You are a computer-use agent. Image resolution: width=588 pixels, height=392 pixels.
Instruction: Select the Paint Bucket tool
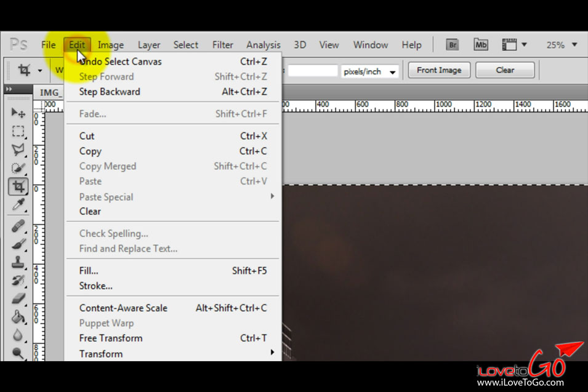click(x=18, y=317)
